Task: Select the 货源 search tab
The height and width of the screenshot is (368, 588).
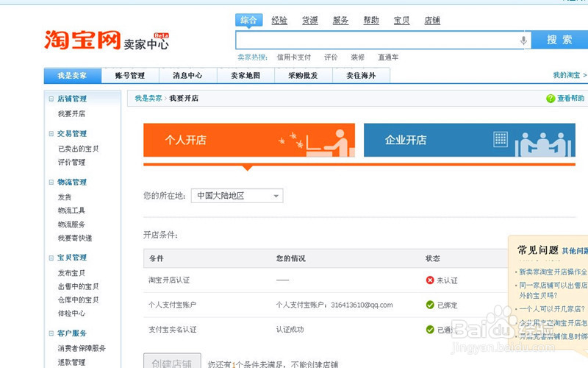Action: 309,21
